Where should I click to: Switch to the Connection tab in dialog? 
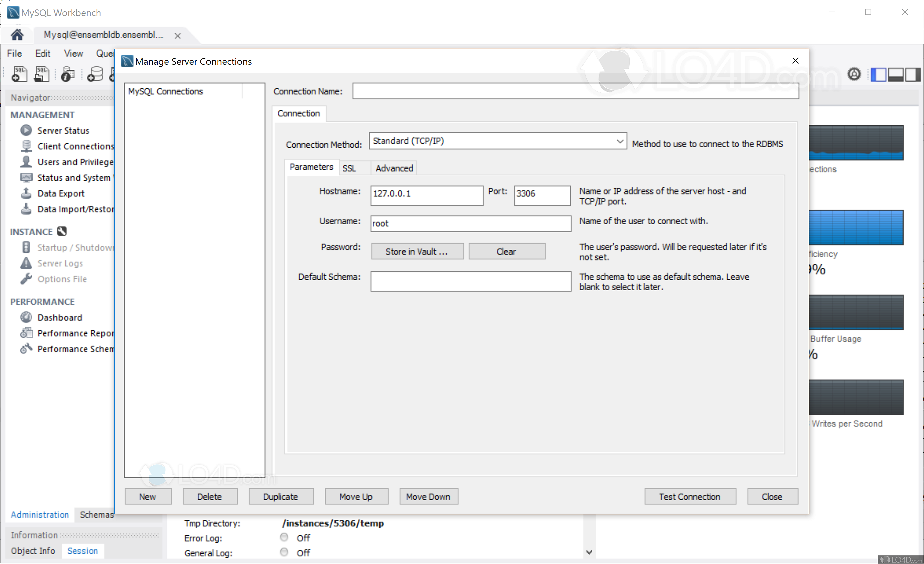[298, 113]
